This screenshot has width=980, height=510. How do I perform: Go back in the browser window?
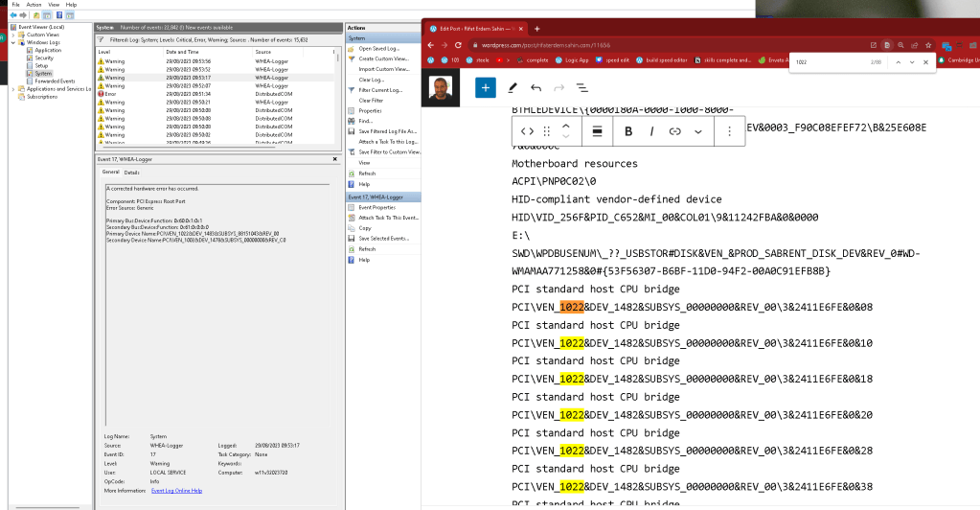tap(431, 45)
